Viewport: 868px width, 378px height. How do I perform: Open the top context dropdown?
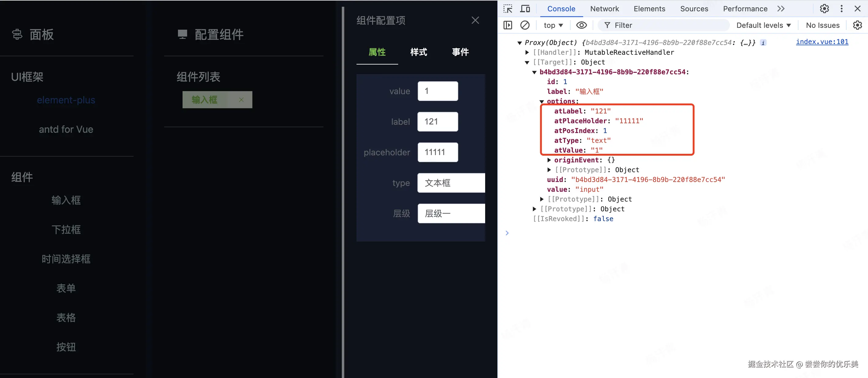(553, 25)
